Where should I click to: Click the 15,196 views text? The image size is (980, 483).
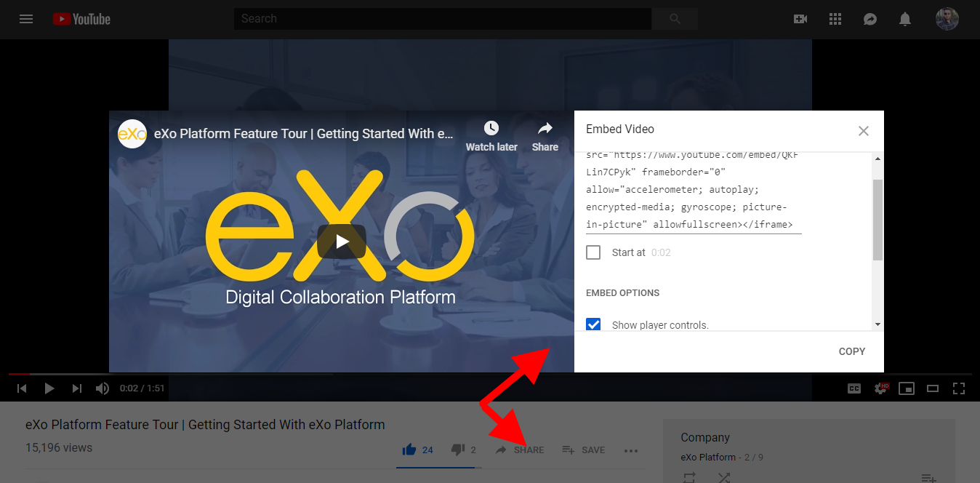click(59, 448)
